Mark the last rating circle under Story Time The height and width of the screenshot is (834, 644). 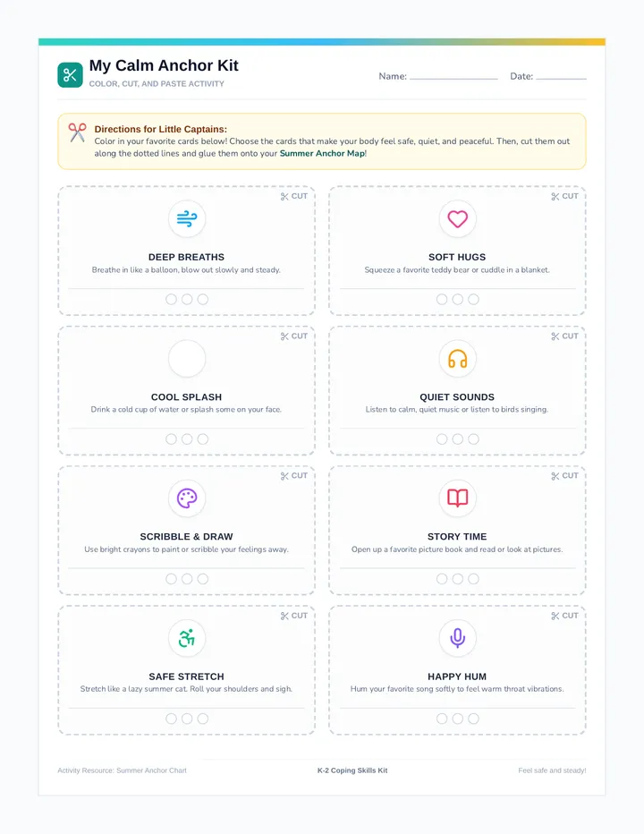click(473, 579)
